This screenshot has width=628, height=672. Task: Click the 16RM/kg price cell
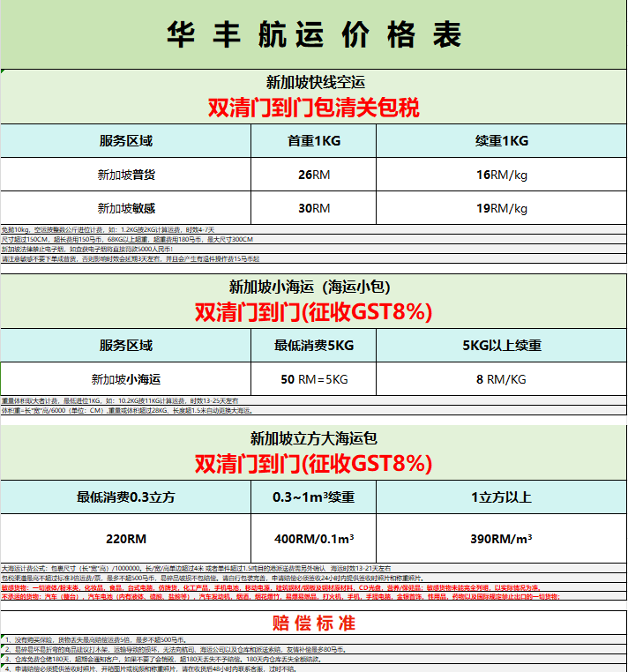coord(501,175)
